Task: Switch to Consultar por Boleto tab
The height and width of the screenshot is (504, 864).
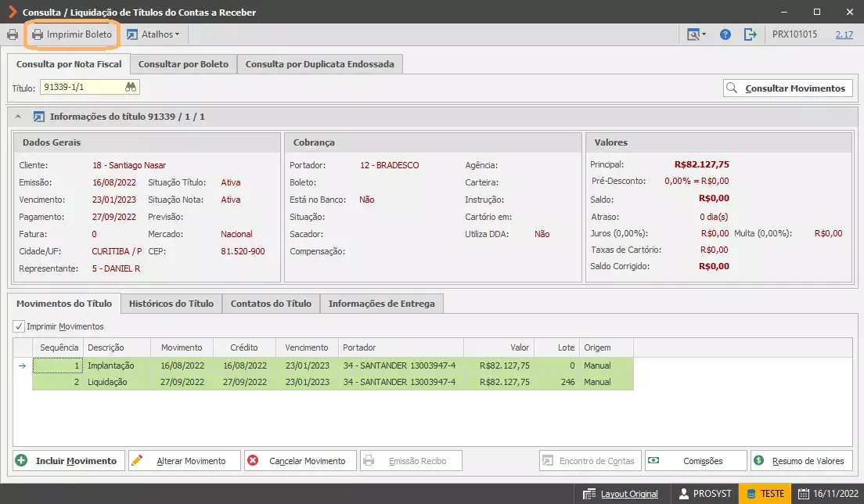Action: click(x=183, y=64)
